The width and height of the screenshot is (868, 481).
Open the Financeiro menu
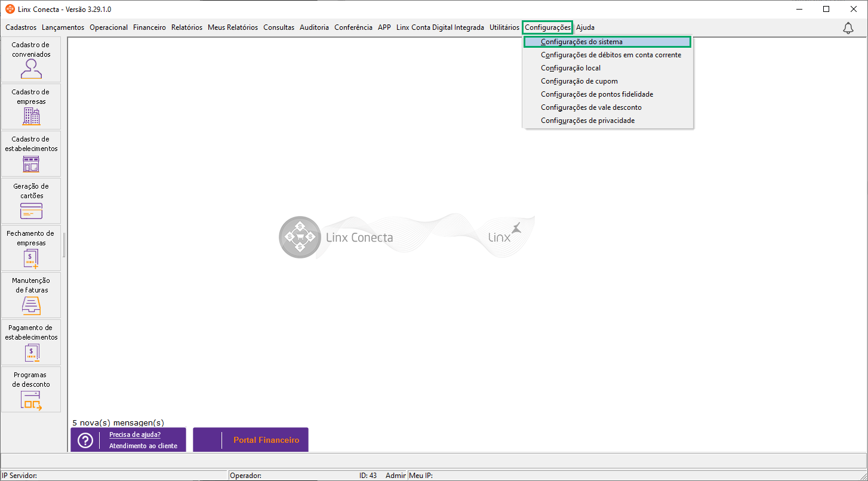point(150,27)
